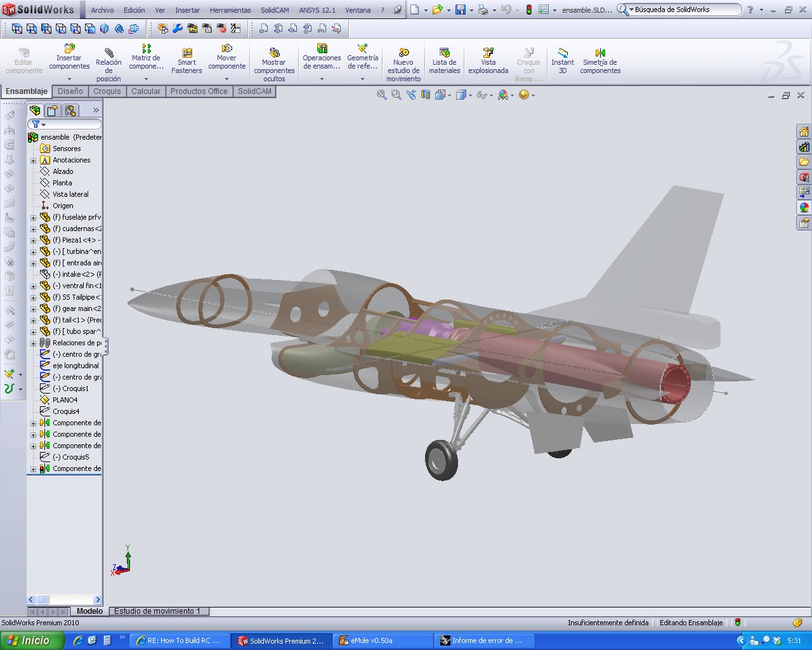Image resolution: width=812 pixels, height=650 pixels.
Task: Open Options via the checklist icon
Action: [544, 10]
